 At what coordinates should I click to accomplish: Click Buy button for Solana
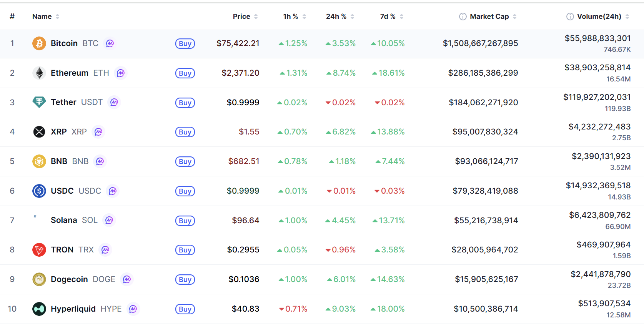tap(185, 221)
